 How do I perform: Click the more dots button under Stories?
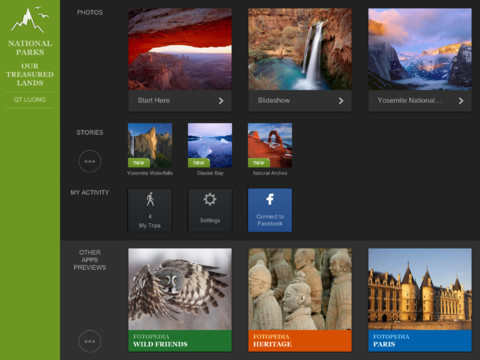[90, 161]
